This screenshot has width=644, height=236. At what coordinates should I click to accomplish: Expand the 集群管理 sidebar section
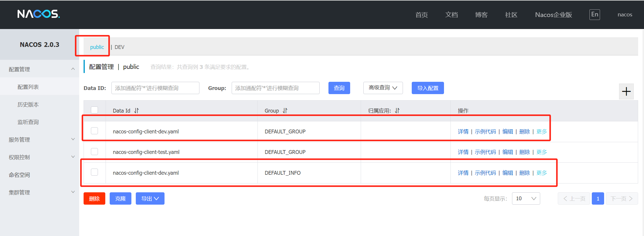coord(40,192)
